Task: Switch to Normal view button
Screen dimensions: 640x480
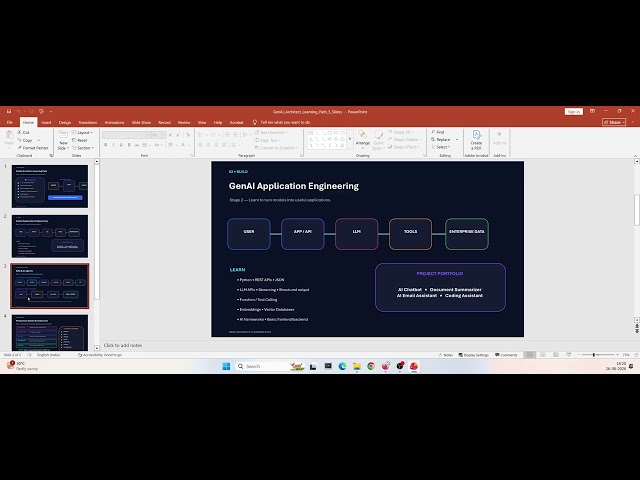Action: [530, 355]
